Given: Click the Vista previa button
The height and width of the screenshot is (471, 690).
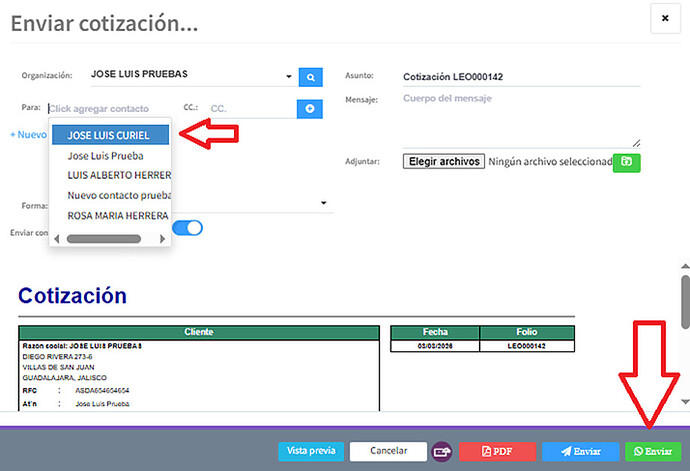Looking at the screenshot, I should [310, 451].
